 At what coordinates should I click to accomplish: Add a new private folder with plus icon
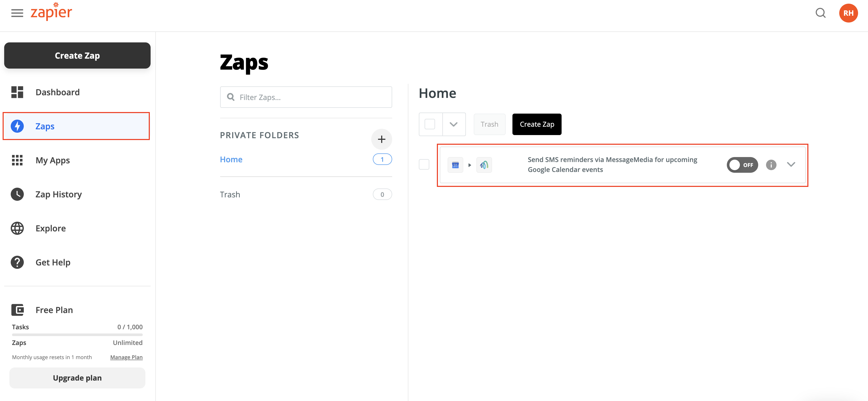(x=381, y=139)
